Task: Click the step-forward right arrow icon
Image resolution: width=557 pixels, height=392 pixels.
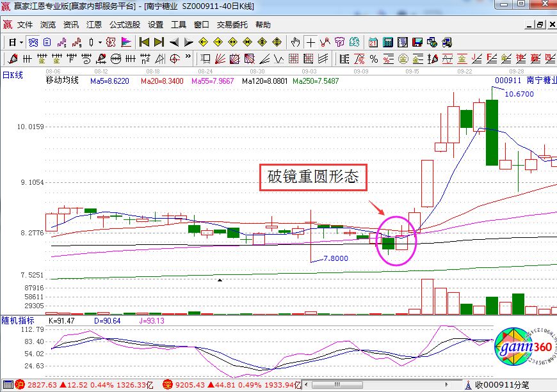Action: pyautogui.click(x=188, y=42)
